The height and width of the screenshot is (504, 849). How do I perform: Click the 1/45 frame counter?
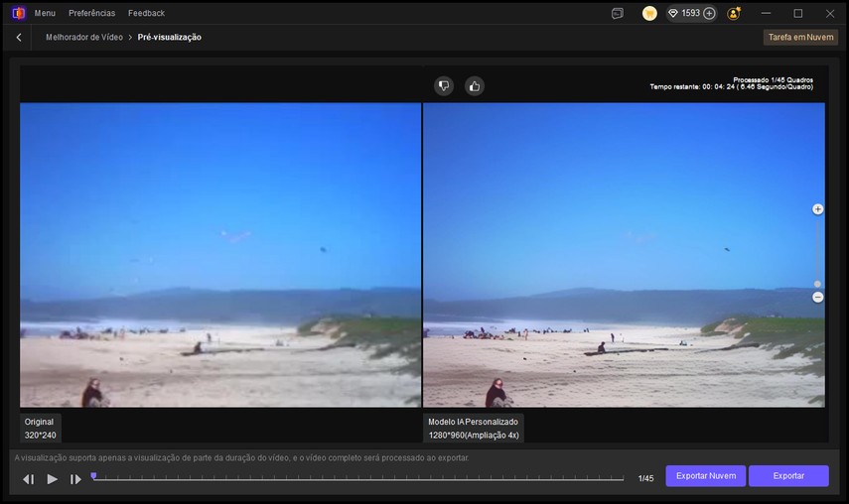coord(645,478)
